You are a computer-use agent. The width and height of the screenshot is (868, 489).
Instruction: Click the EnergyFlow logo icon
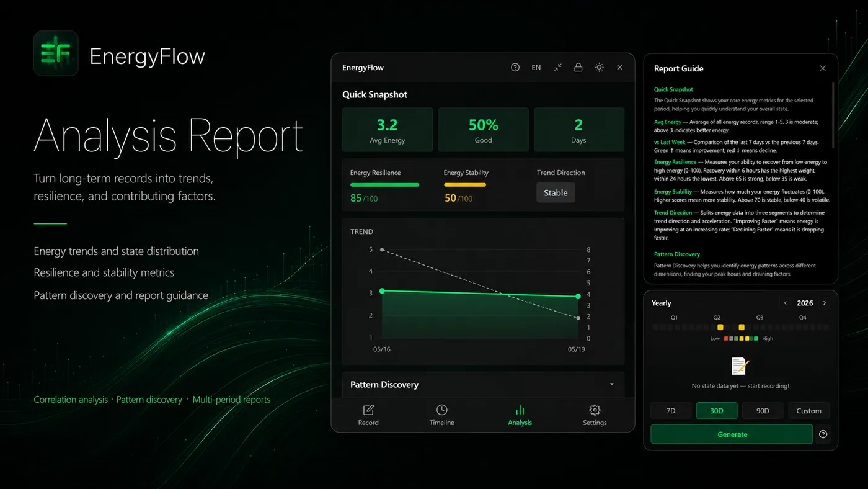56,53
